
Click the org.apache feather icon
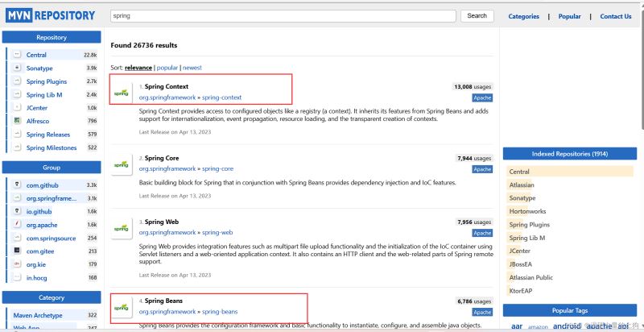tap(17, 225)
